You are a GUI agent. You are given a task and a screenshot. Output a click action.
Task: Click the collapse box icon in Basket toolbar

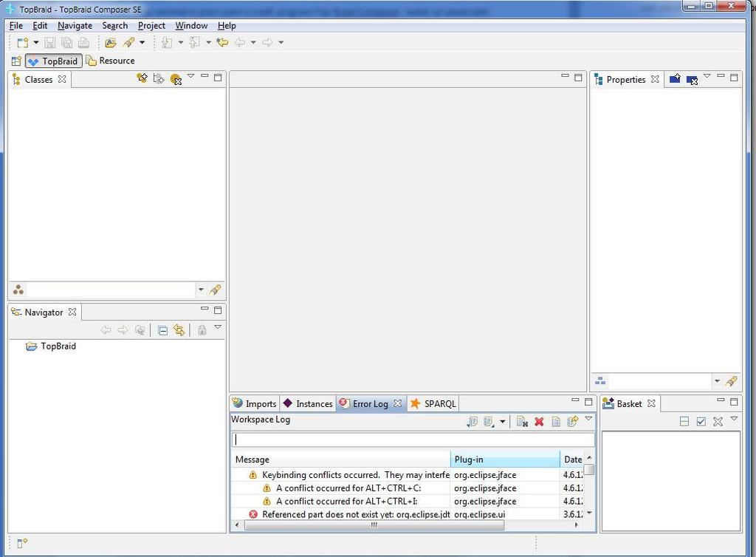(684, 422)
